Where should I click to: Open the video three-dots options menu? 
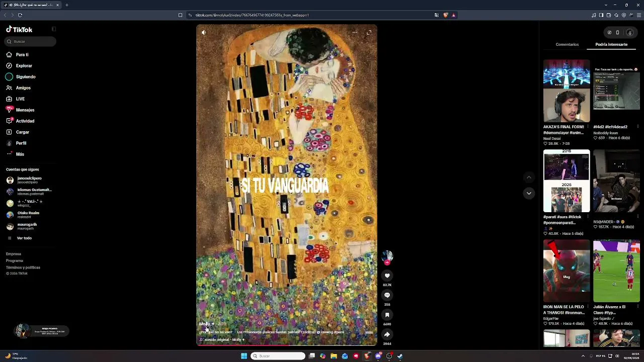pyautogui.click(x=355, y=32)
